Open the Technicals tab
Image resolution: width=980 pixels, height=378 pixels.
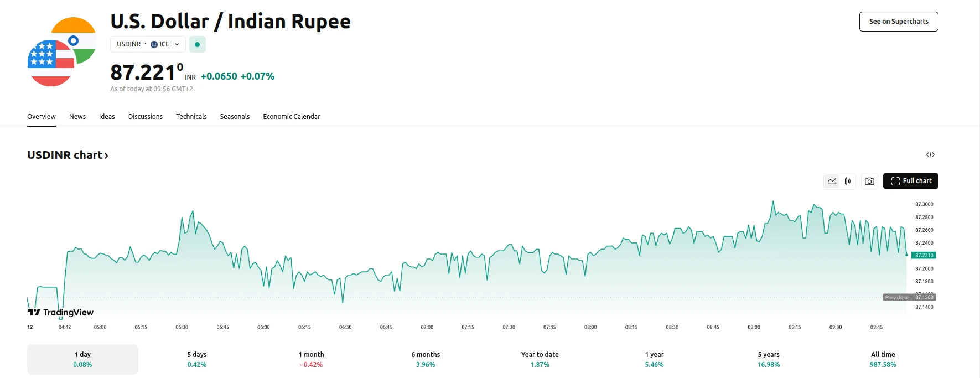point(191,117)
